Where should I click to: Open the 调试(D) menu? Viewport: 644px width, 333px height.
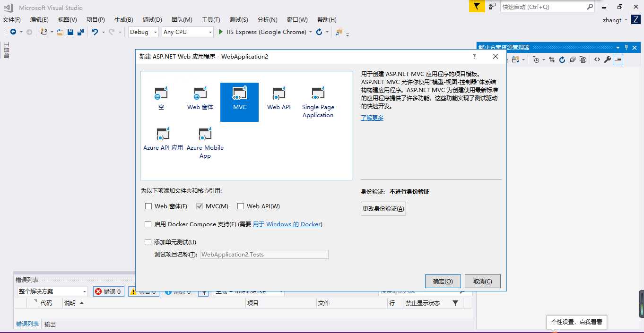click(x=152, y=19)
